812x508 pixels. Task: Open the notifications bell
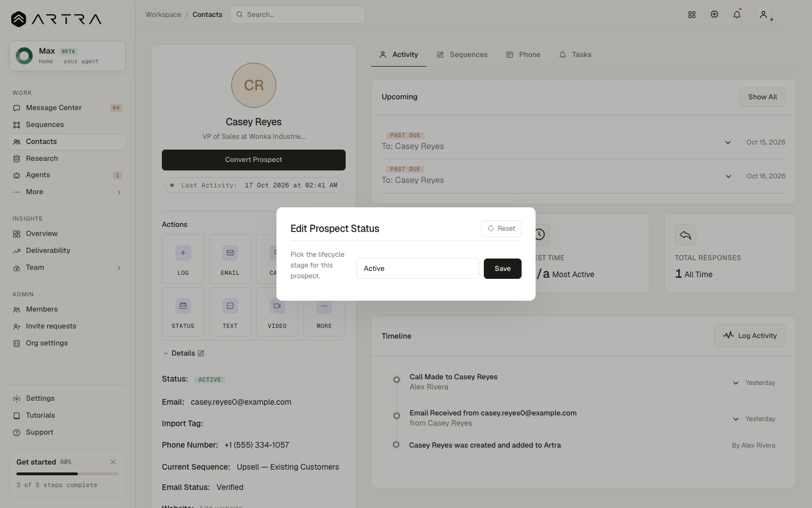coord(737,15)
